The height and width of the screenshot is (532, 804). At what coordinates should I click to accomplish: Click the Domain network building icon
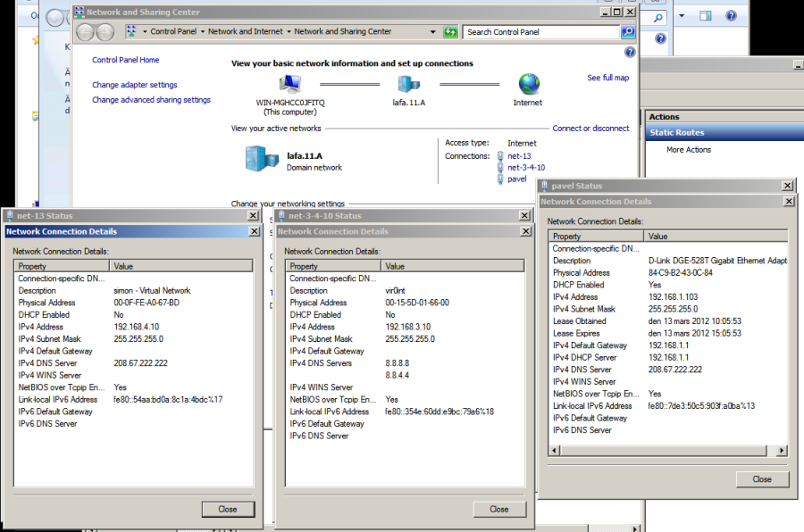(x=263, y=160)
